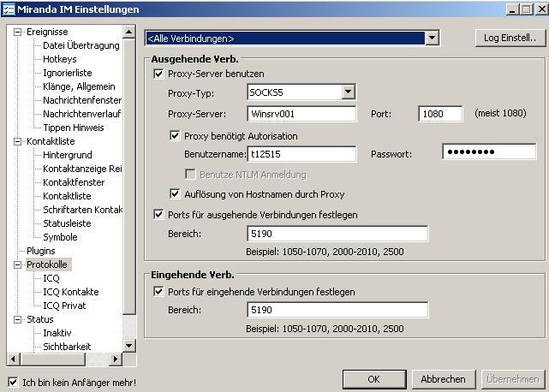Image resolution: width=549 pixels, height=392 pixels.
Task: Collapse the Kontaktliste tree node
Action: click(x=17, y=142)
